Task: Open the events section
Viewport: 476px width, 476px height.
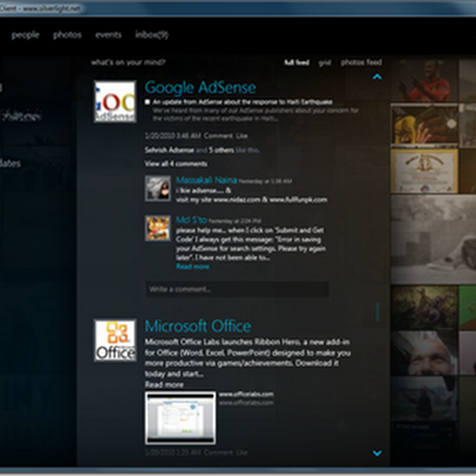Action: [108, 35]
